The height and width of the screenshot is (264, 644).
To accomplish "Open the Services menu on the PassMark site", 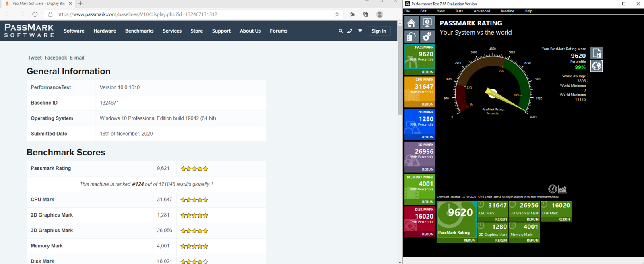I will [x=172, y=31].
